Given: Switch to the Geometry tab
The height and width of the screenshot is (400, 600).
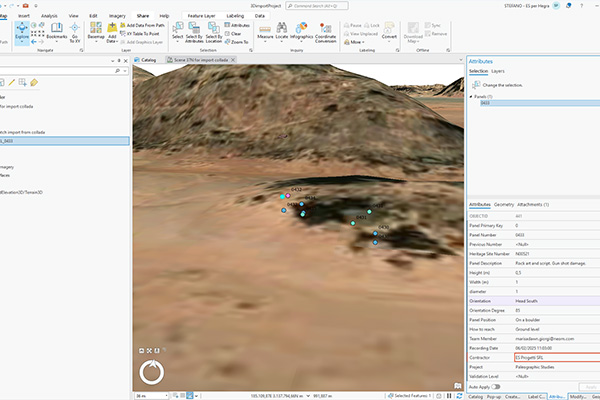Looking at the screenshot, I should point(504,204).
